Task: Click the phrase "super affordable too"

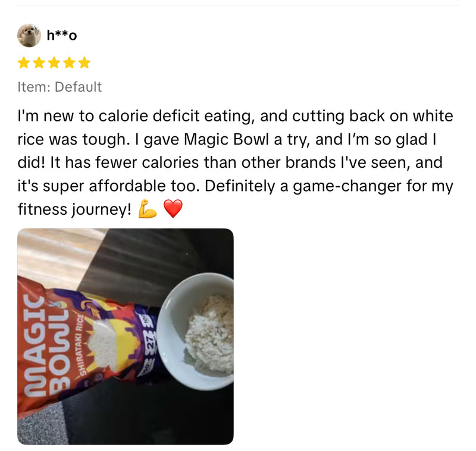Action: (121, 186)
